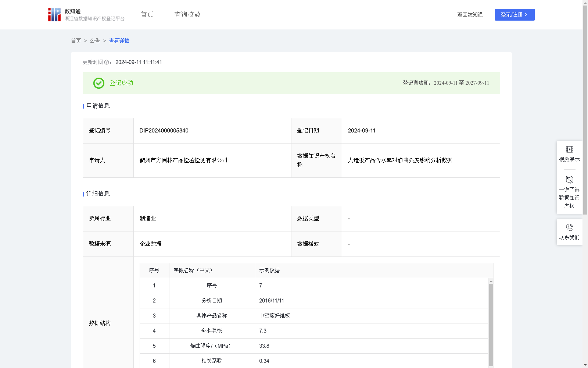Click the 数据类型 label cell
Screen dimensions: 588x368
tap(316, 219)
